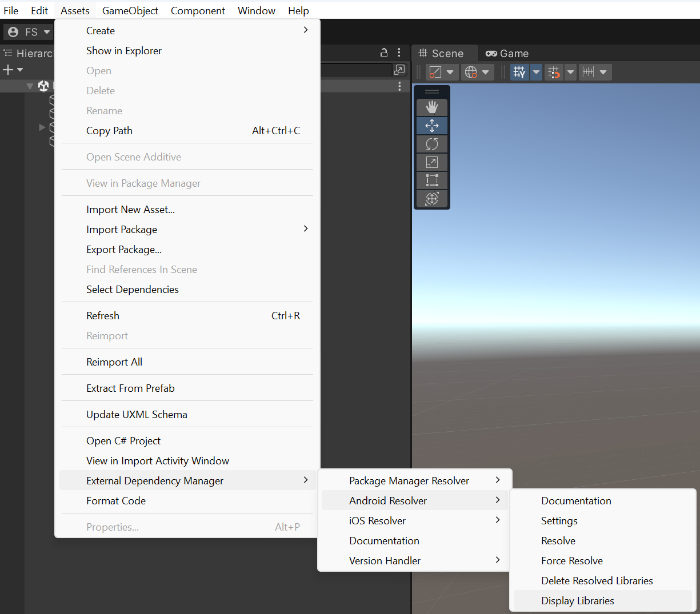The image size is (700, 614).
Task: Click Reimport All in Assets menu
Action: point(114,362)
